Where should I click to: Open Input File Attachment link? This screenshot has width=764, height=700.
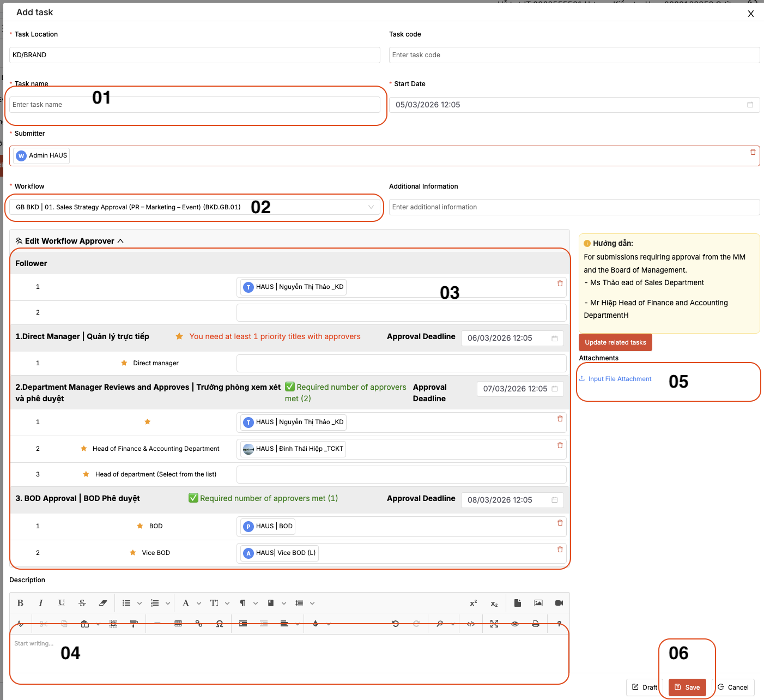620,378
